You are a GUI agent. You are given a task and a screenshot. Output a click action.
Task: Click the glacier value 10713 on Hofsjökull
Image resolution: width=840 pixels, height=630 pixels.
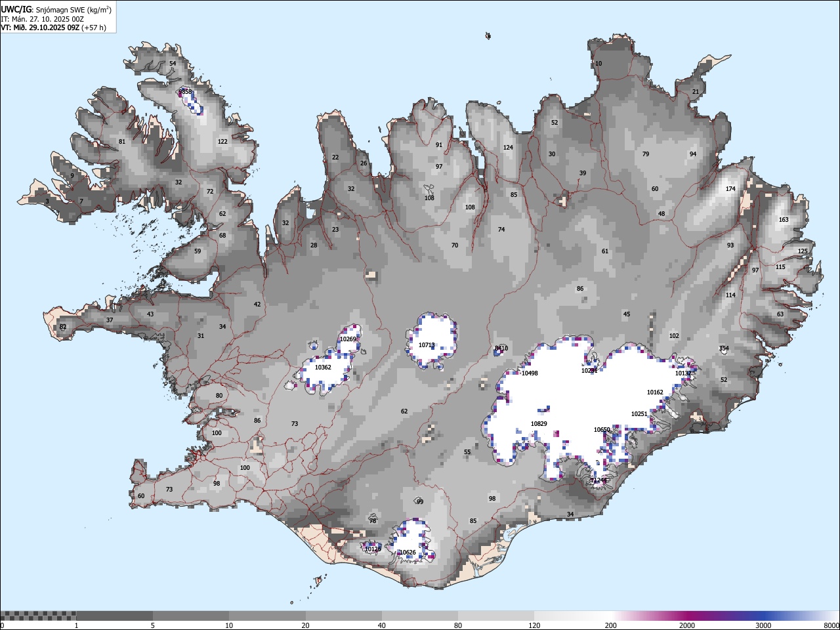(427, 345)
